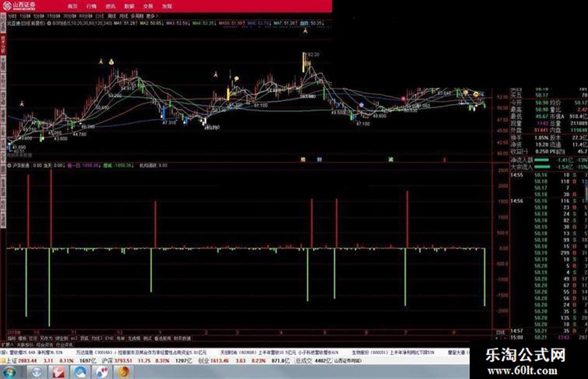Click the 上证 index value 2883.44

tap(27, 360)
